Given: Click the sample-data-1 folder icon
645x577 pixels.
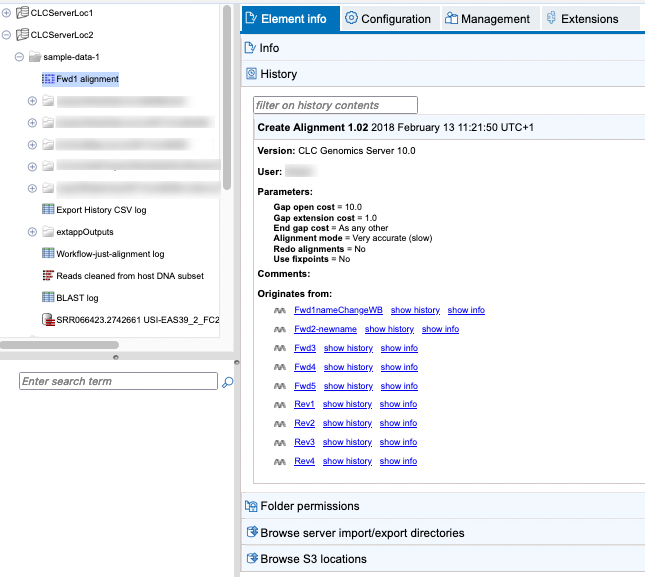Looking at the screenshot, I should (x=35, y=57).
